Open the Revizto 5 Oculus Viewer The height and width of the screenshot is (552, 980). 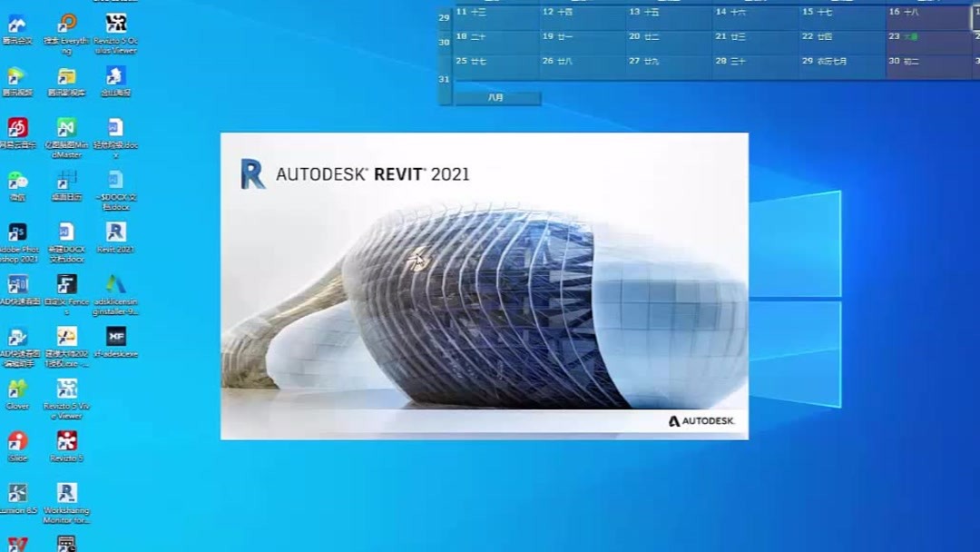click(x=115, y=23)
